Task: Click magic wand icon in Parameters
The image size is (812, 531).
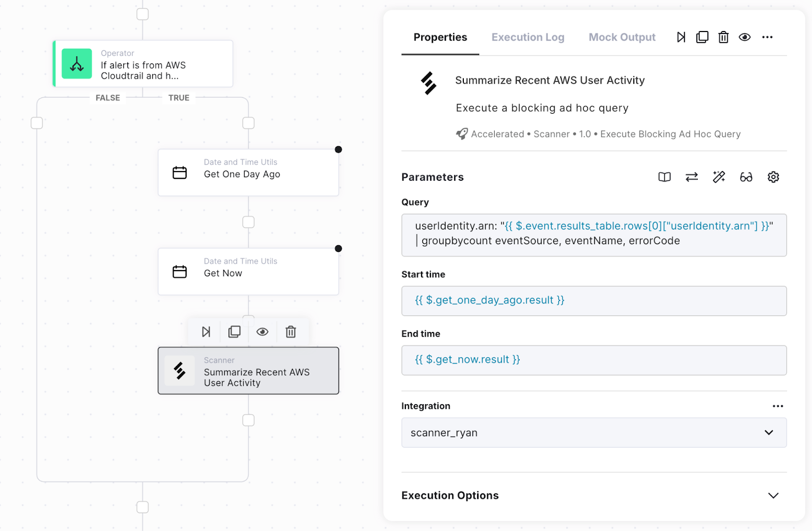Action: (x=719, y=177)
